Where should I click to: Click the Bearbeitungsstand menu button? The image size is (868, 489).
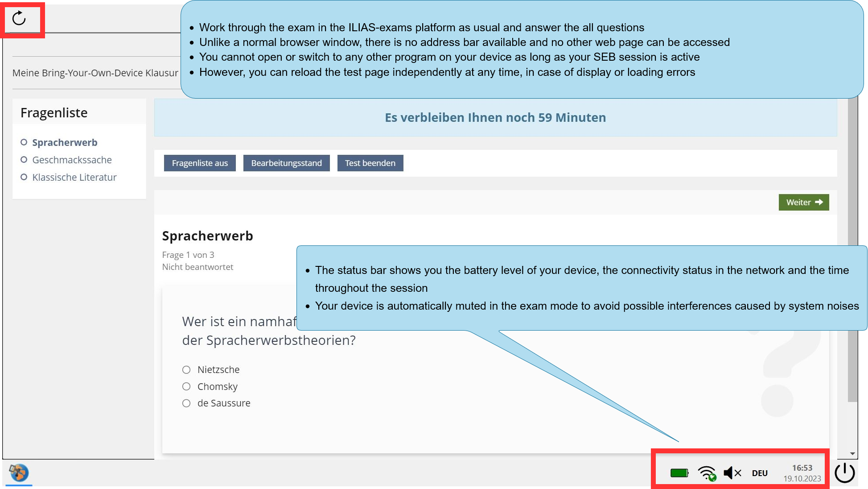point(286,163)
